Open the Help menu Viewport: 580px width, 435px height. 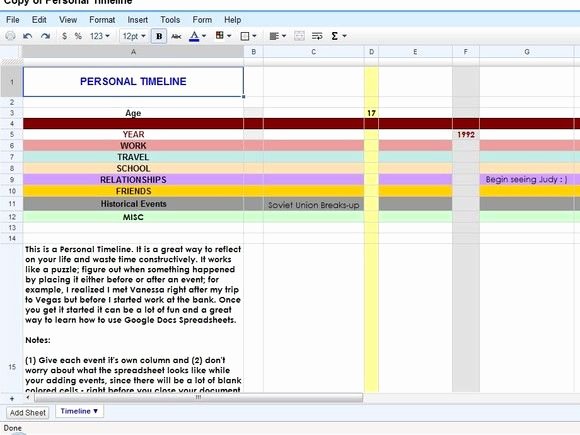point(232,20)
